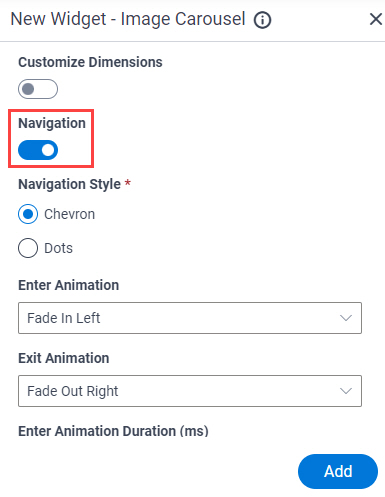
Task: Turn off the Navigation toggle
Action: tap(38, 150)
